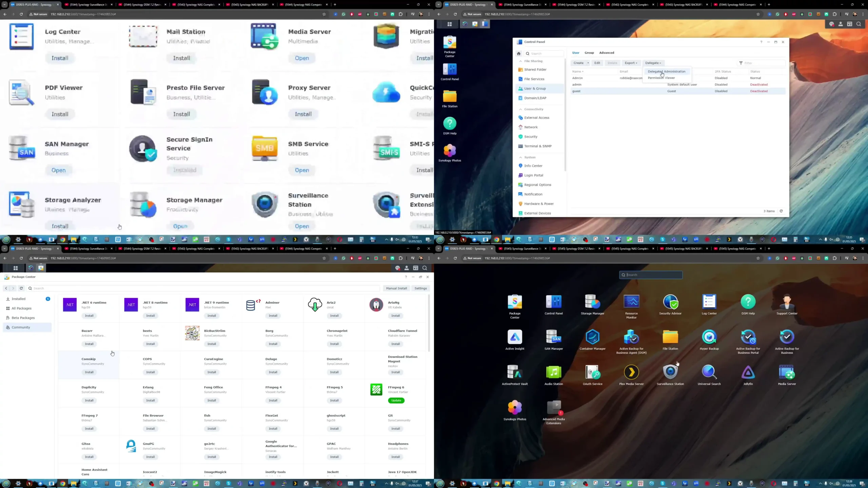
Task: Collapse the Connectivity section in Control Panel
Action: click(520, 109)
